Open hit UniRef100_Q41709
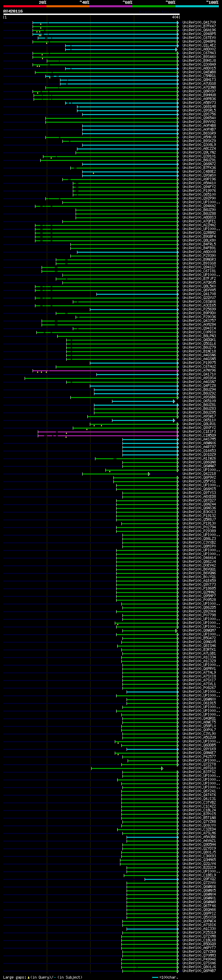Image resolution: width=222 pixels, height=980 pixels. pos(199,23)
